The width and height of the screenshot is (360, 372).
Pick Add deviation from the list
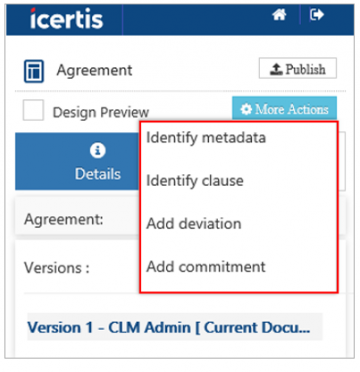click(x=194, y=223)
